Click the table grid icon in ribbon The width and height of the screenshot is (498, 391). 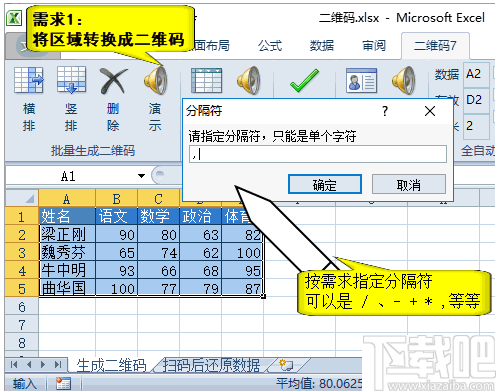point(206,80)
